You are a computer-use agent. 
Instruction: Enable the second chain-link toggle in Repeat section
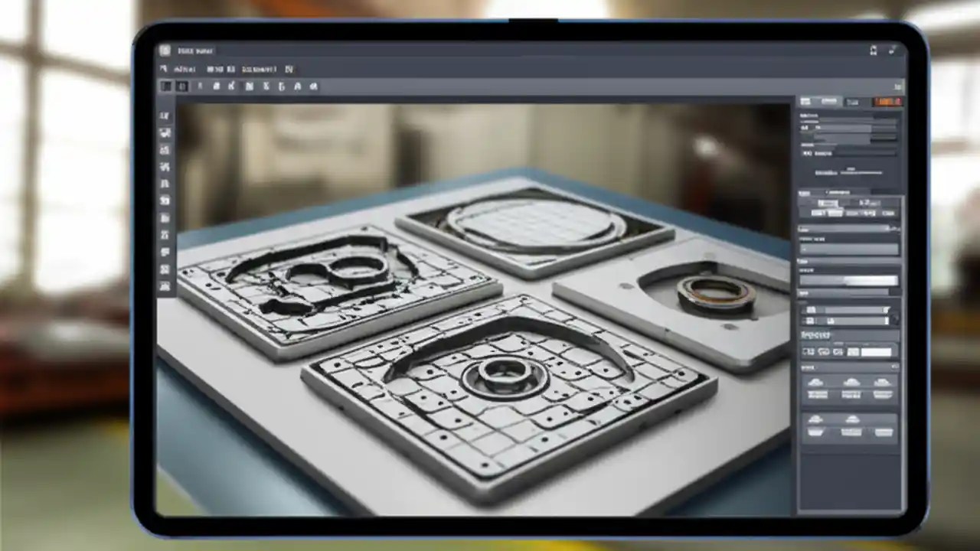[x=822, y=351]
